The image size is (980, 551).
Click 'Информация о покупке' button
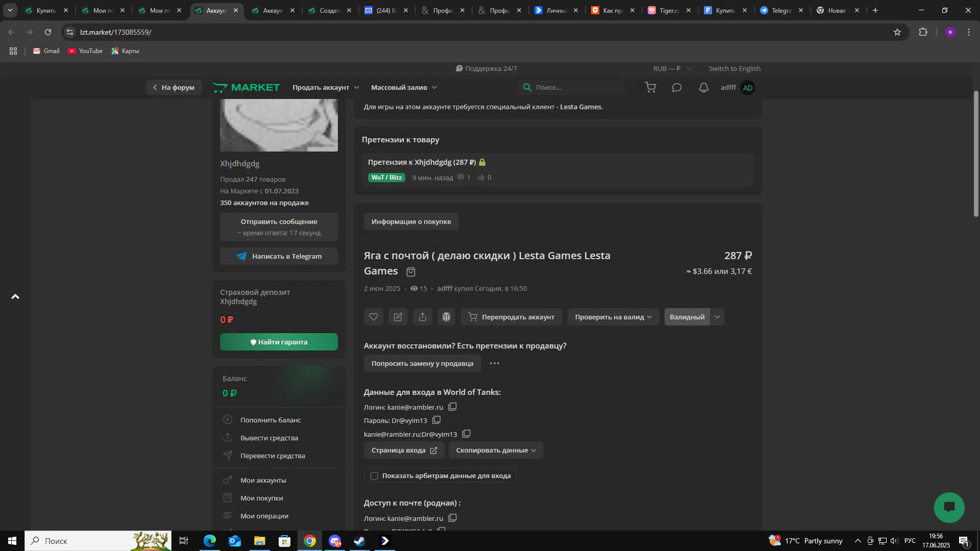click(x=411, y=221)
